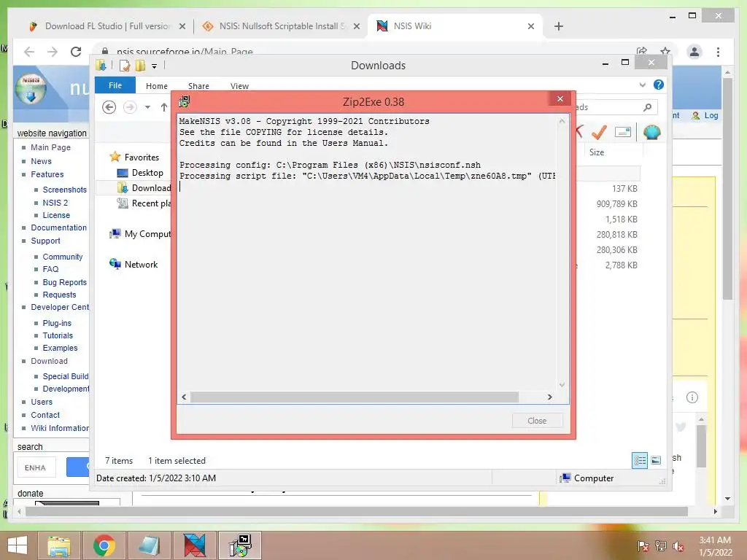
Task: Click NSIS taskbar icon
Action: coord(194,545)
